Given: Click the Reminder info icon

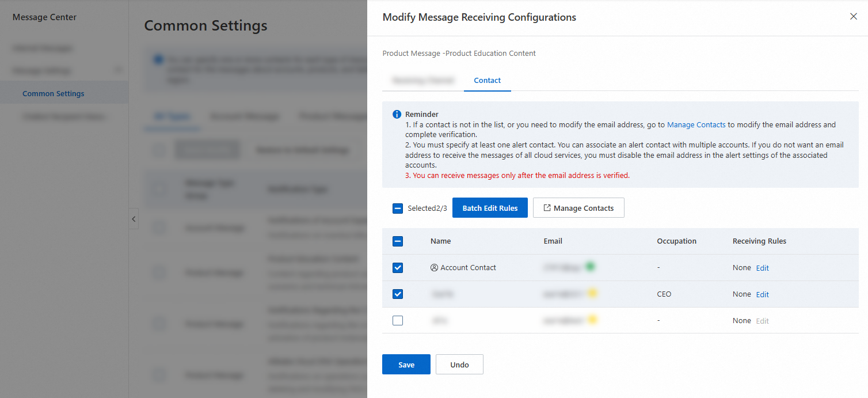Looking at the screenshot, I should click(397, 115).
